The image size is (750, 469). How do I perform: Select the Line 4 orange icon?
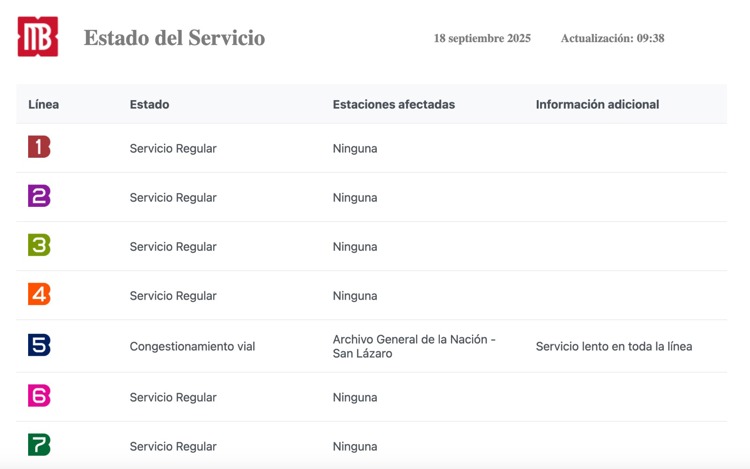(x=39, y=294)
